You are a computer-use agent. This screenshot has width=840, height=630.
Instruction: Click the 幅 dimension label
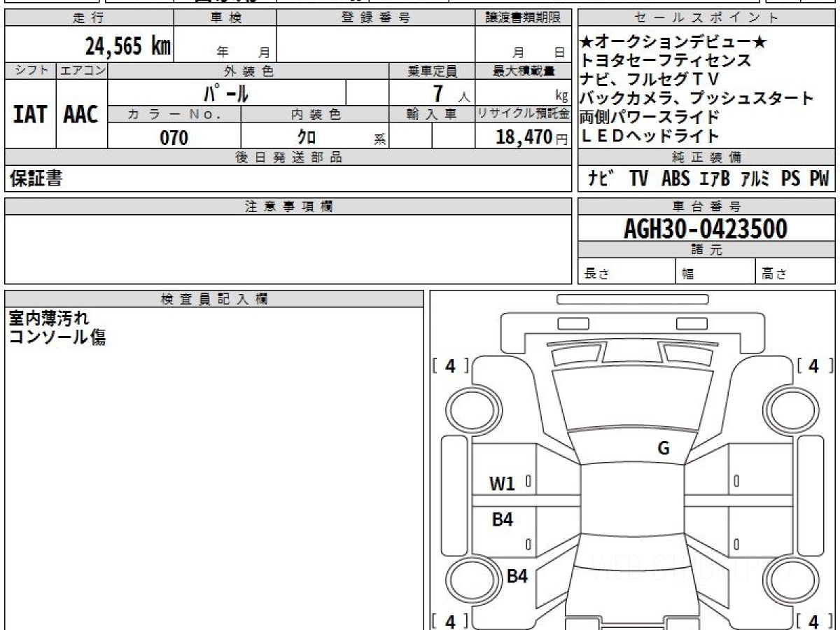point(688,274)
